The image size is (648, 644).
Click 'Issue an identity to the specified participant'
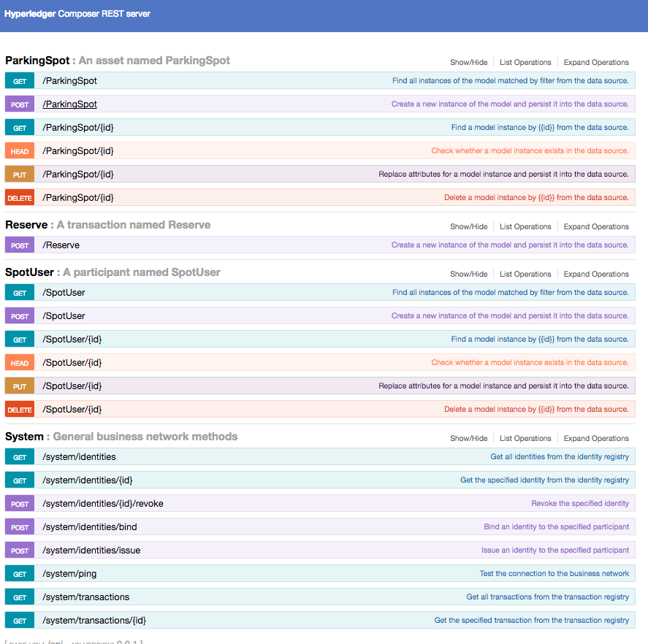point(555,550)
